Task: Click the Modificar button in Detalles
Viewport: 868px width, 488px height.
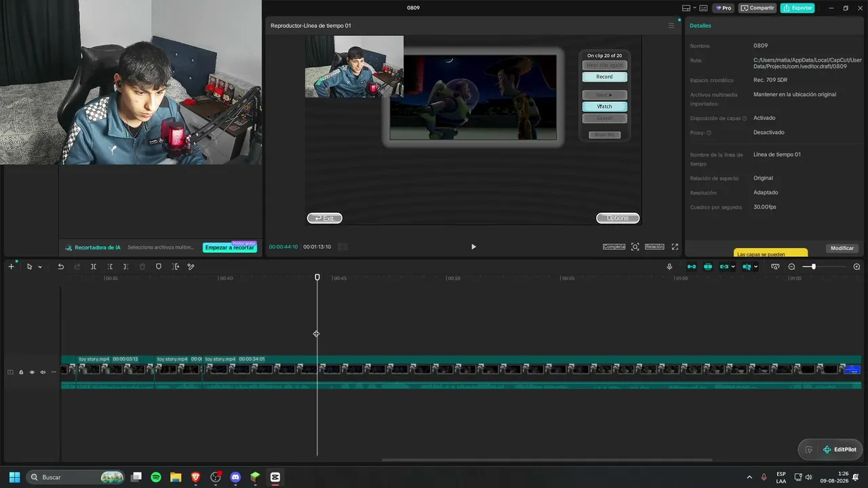Action: (x=842, y=248)
